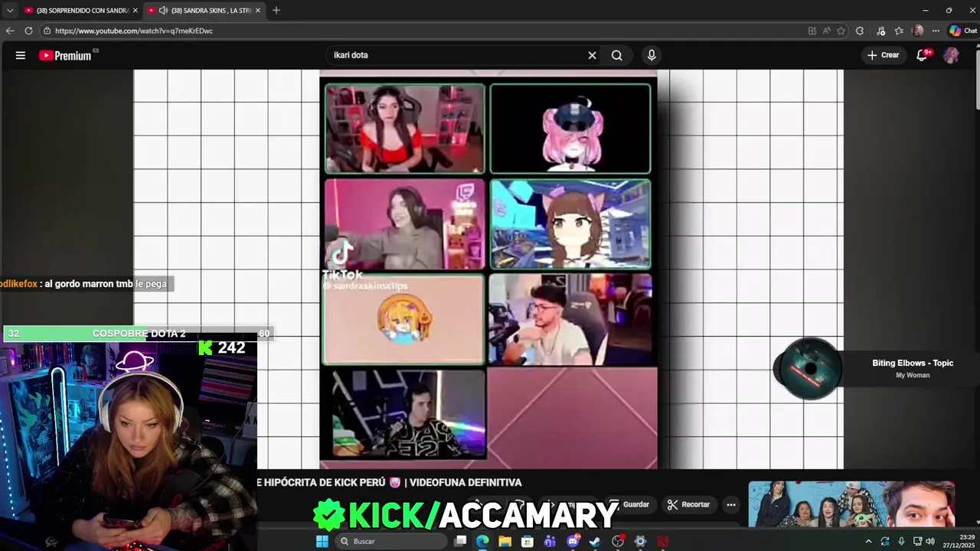Click the video player area
980x551 pixels.
pyautogui.click(x=488, y=269)
